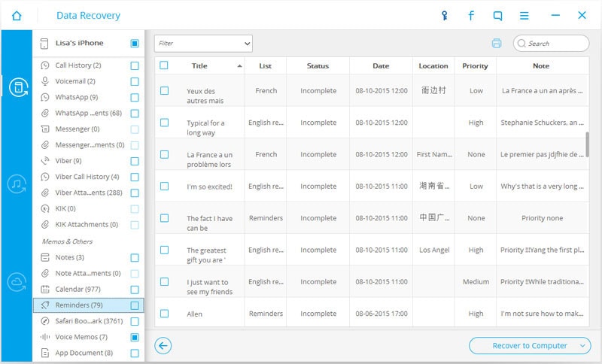The image size is (602, 364).
Task: Open the Facebook share icon
Action: pyautogui.click(x=471, y=15)
